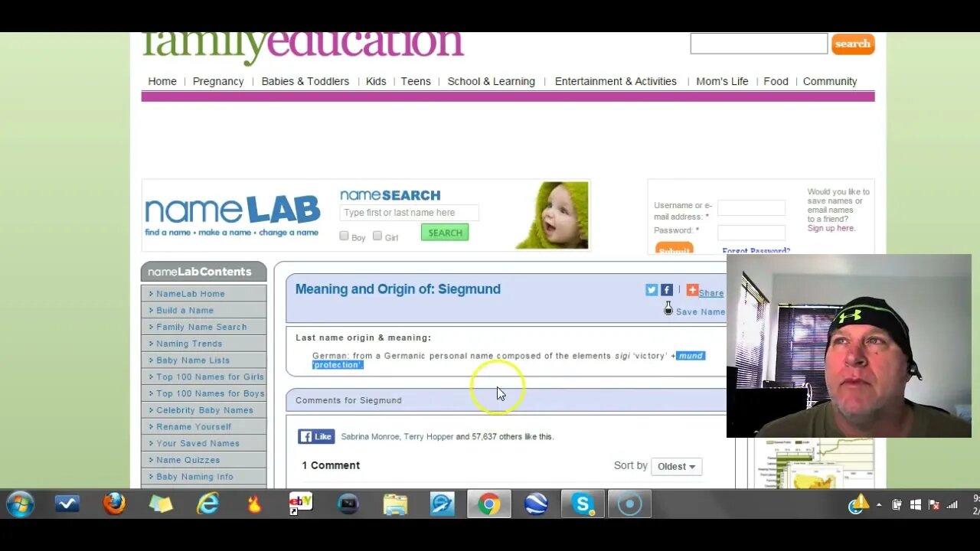Open Baby Name Lists sidebar link

[x=193, y=360]
